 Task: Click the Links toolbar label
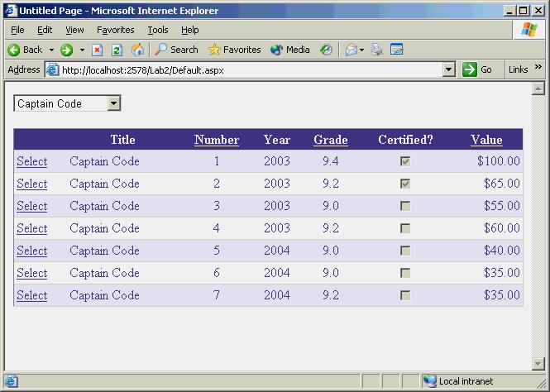click(519, 69)
